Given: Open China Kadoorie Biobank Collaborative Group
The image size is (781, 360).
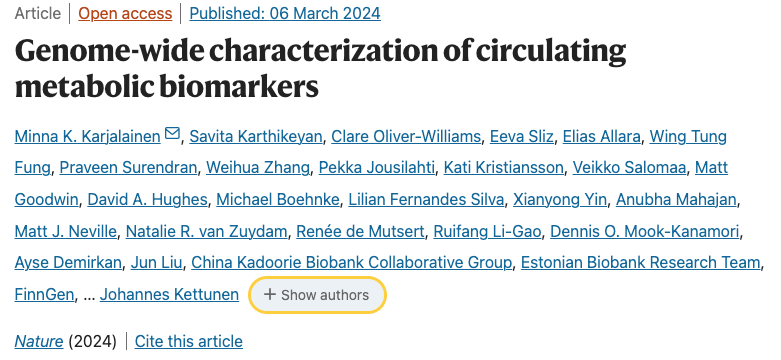Looking at the screenshot, I should coord(352,262).
